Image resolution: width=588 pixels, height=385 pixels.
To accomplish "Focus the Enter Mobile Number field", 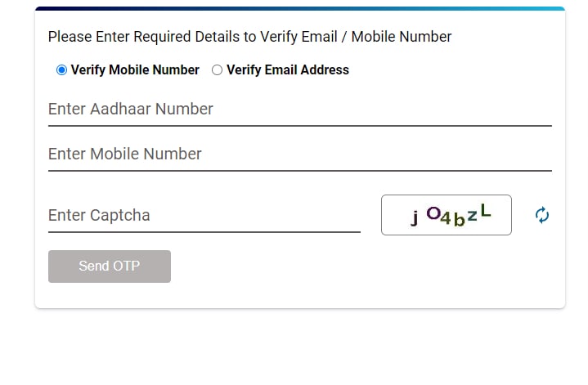I will pyautogui.click(x=300, y=154).
